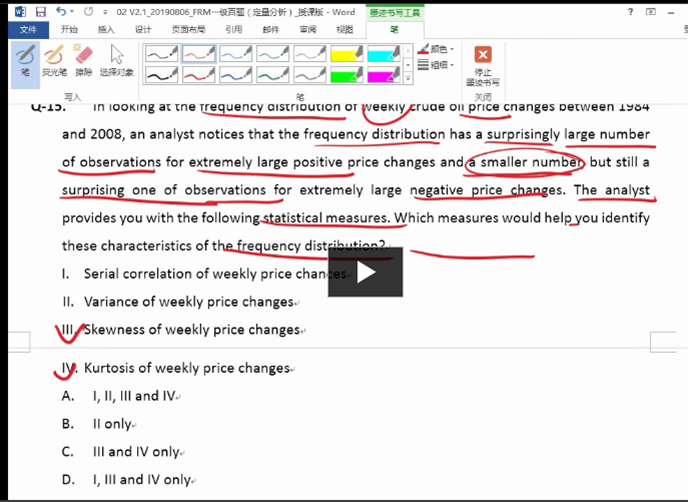The width and height of the screenshot is (688, 502).
Task: Click the 选择对象 select objects cursor
Action: click(117, 60)
